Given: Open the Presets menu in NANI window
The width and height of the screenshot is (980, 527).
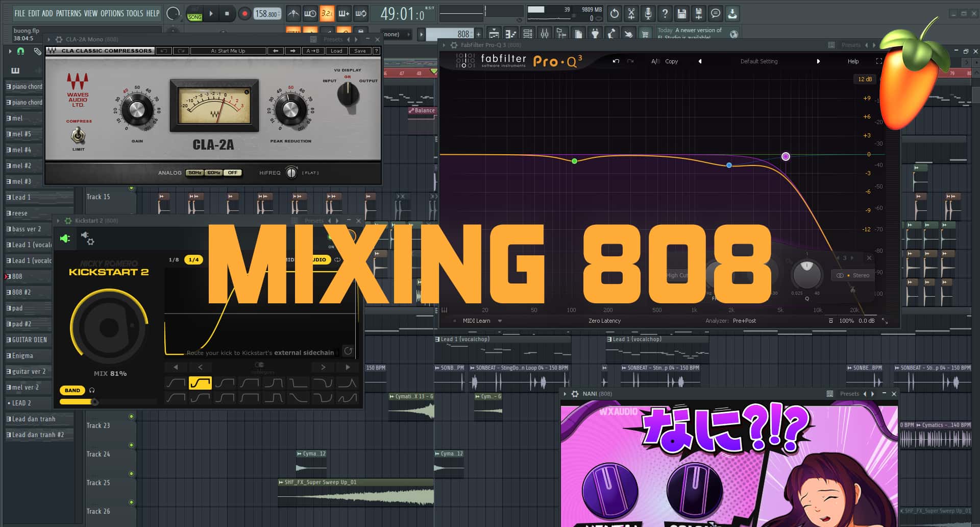Looking at the screenshot, I should coord(849,394).
